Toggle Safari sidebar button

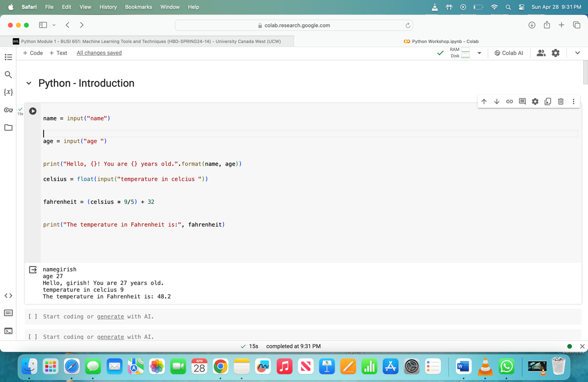tap(43, 24)
